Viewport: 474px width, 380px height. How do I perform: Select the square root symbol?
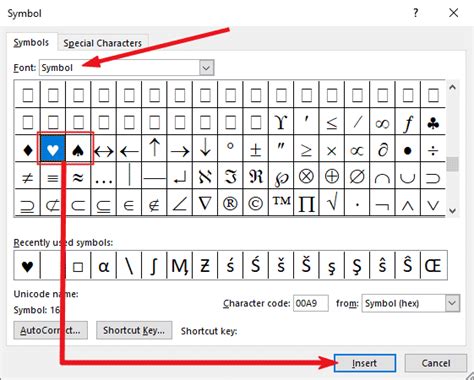[x=332, y=203]
